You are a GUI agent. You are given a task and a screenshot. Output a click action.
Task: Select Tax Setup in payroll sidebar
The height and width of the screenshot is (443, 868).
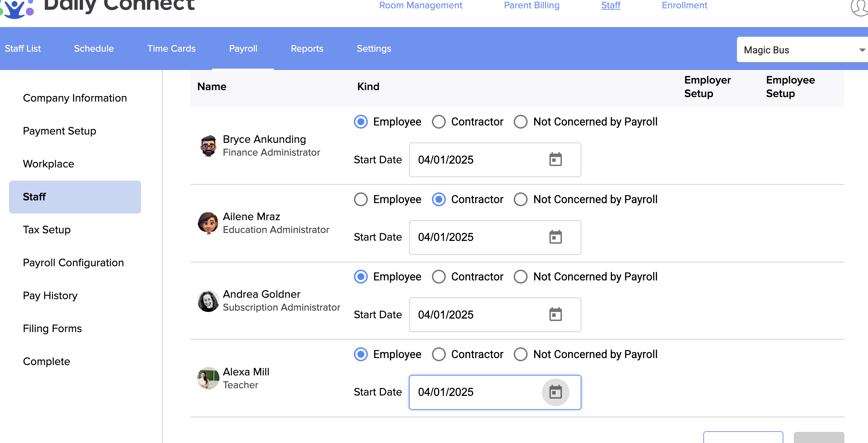click(x=47, y=230)
